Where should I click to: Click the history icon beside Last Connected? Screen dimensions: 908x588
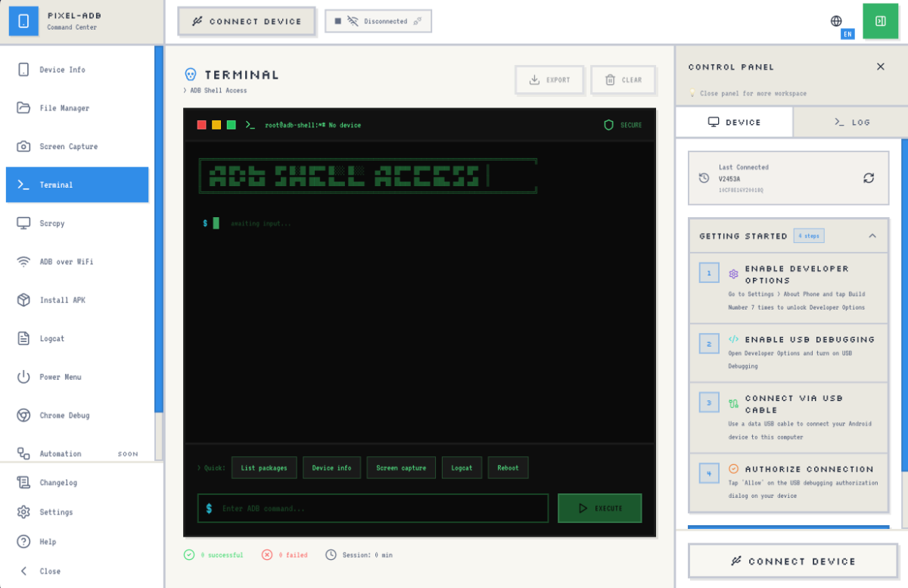click(704, 178)
